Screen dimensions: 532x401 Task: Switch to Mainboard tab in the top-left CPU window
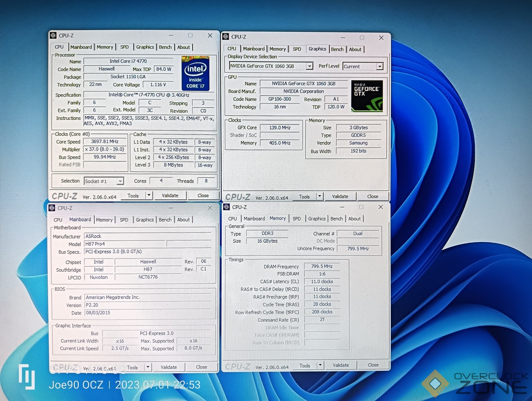point(81,47)
